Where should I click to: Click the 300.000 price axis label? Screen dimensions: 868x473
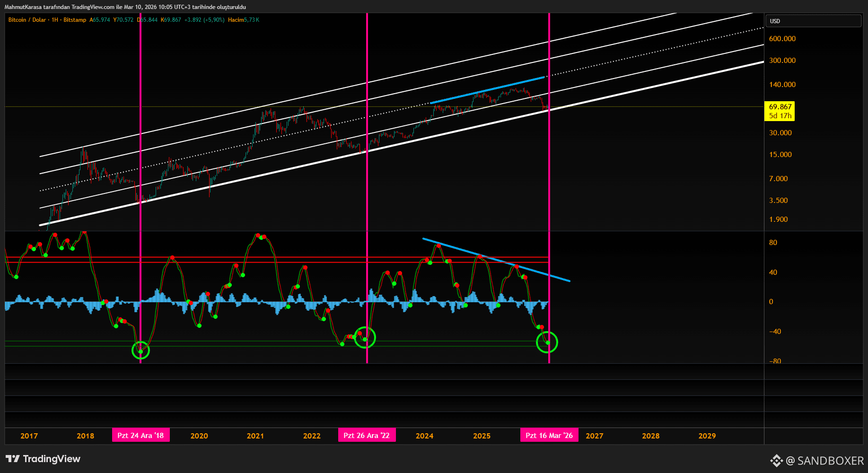click(x=782, y=61)
